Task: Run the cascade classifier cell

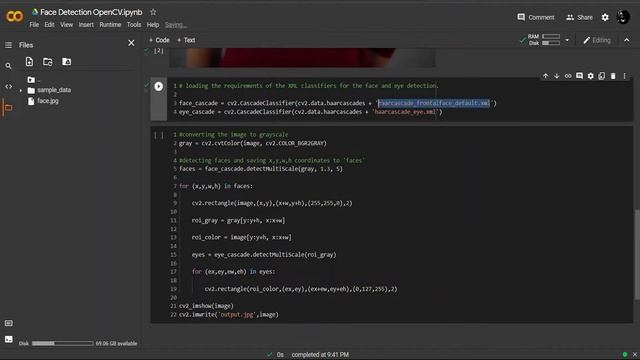Action: tap(159, 87)
